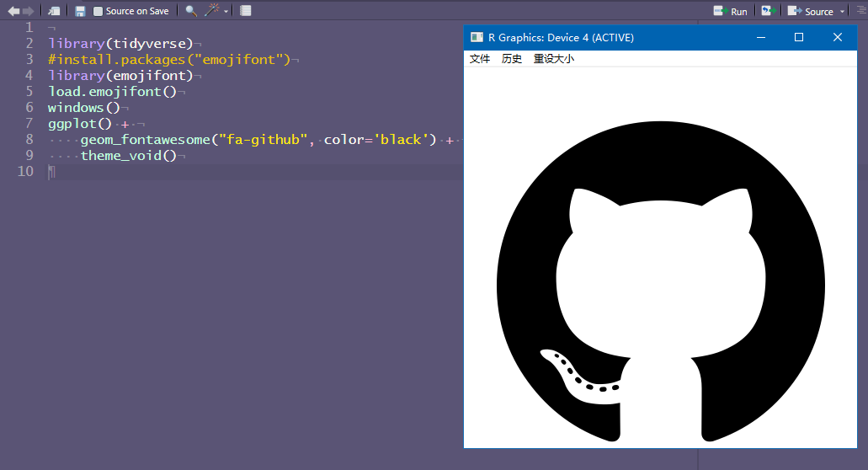The image size is (868, 470).
Task: Show the document outline icon
Action: click(861, 10)
